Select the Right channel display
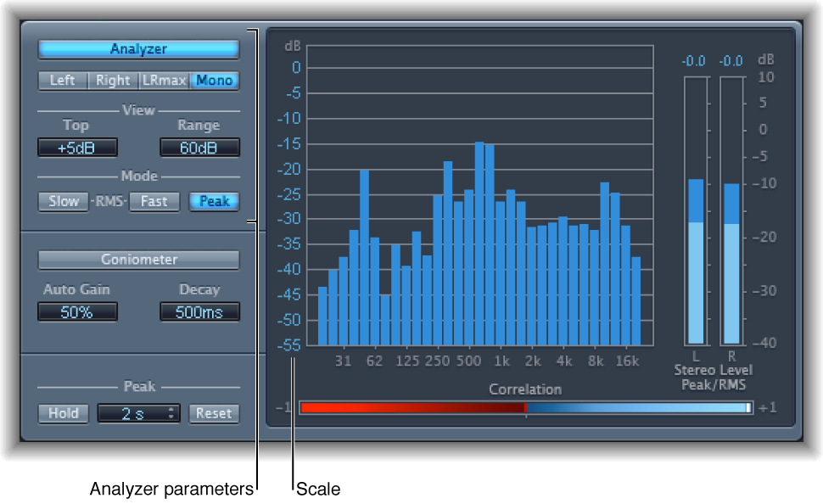Image resolution: width=823 pixels, height=504 pixels. coord(114,81)
